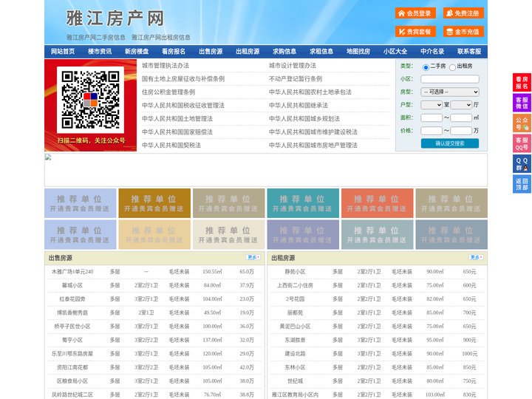This screenshot has height=399, width=532.
Task: Open 新房楼盘 in navigation bar
Action: coord(137,52)
